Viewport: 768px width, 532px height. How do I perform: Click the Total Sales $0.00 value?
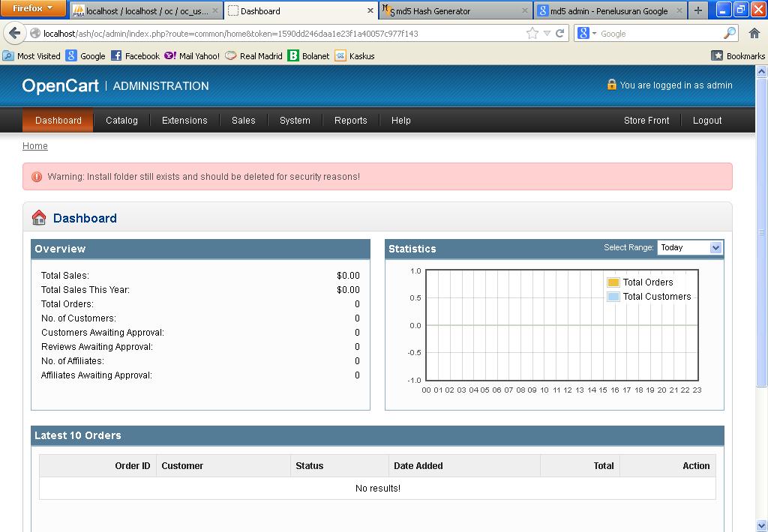point(348,276)
